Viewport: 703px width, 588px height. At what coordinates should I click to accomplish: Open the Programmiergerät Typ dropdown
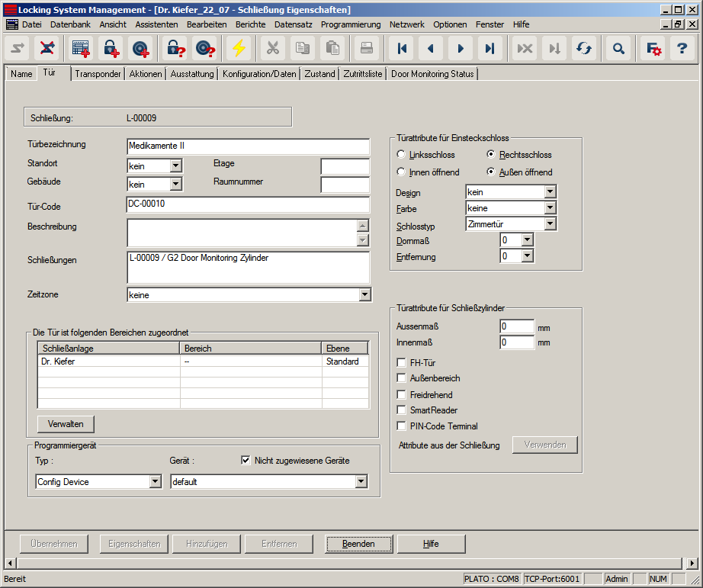(156, 482)
